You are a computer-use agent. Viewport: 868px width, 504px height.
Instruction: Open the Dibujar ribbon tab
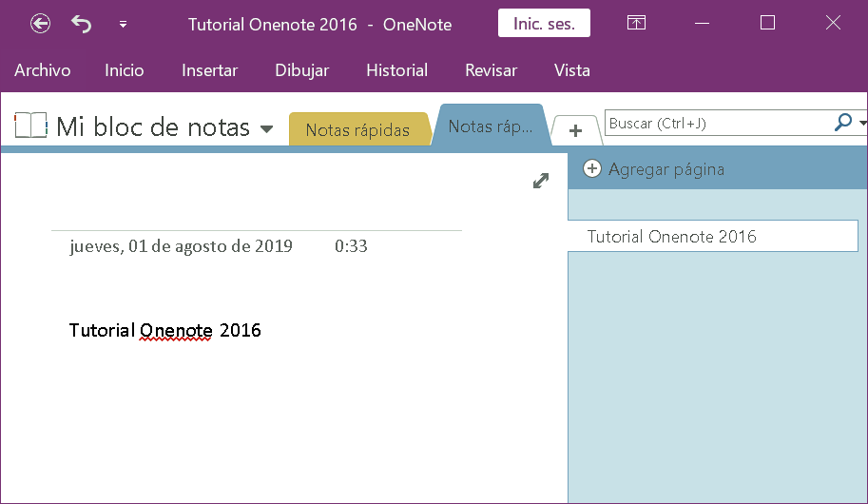click(301, 70)
